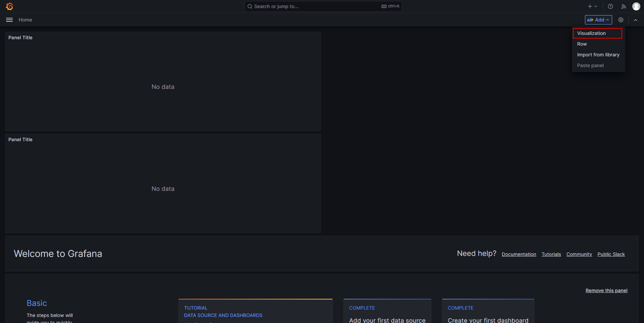This screenshot has height=323, width=644.
Task: Open the plus New dropdown
Action: (592, 6)
